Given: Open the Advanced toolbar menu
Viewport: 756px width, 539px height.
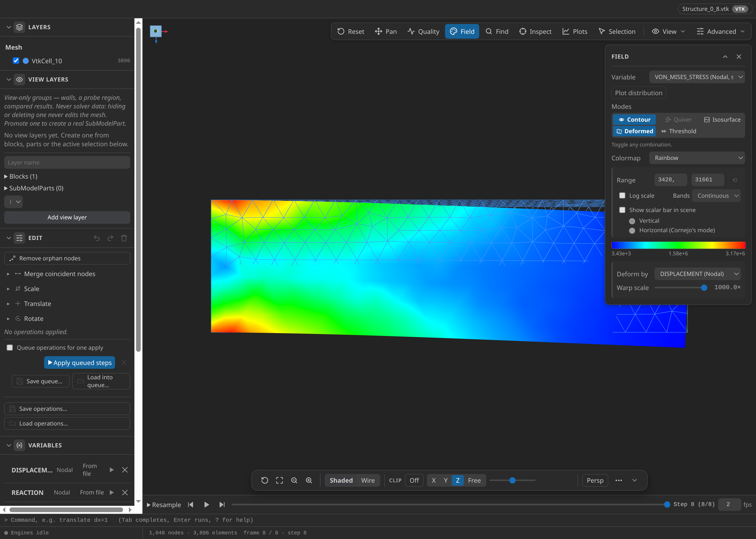Looking at the screenshot, I should click(721, 31).
